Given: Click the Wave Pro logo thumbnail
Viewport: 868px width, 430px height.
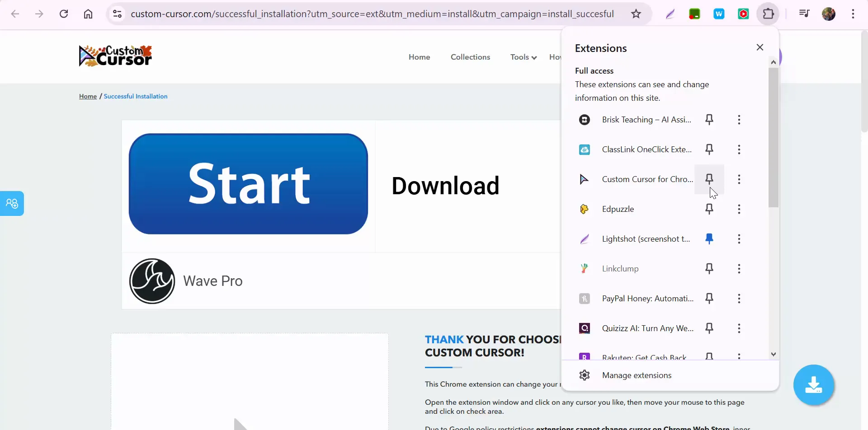Looking at the screenshot, I should (152, 281).
